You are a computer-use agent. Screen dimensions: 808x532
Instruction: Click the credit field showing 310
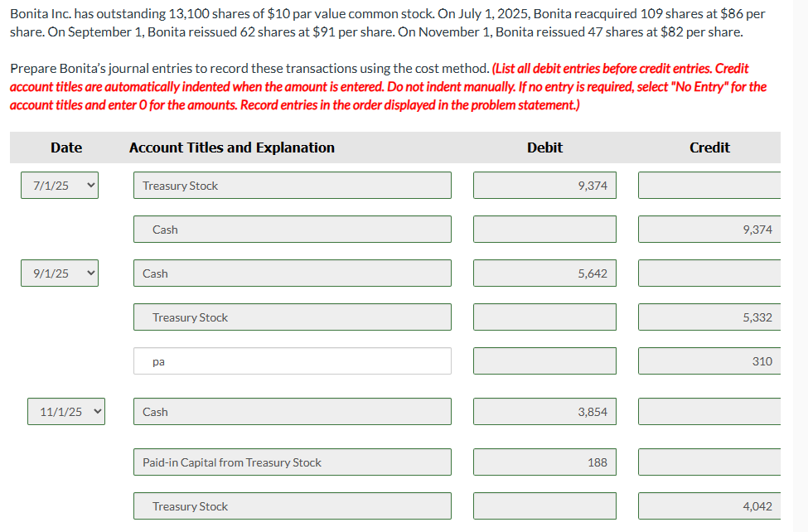click(x=709, y=360)
